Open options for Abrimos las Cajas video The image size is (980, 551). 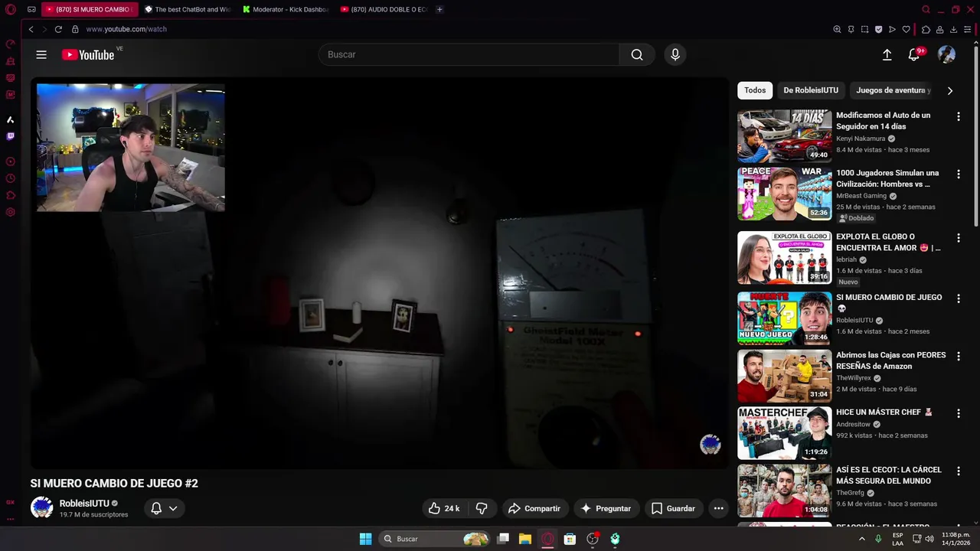click(958, 357)
